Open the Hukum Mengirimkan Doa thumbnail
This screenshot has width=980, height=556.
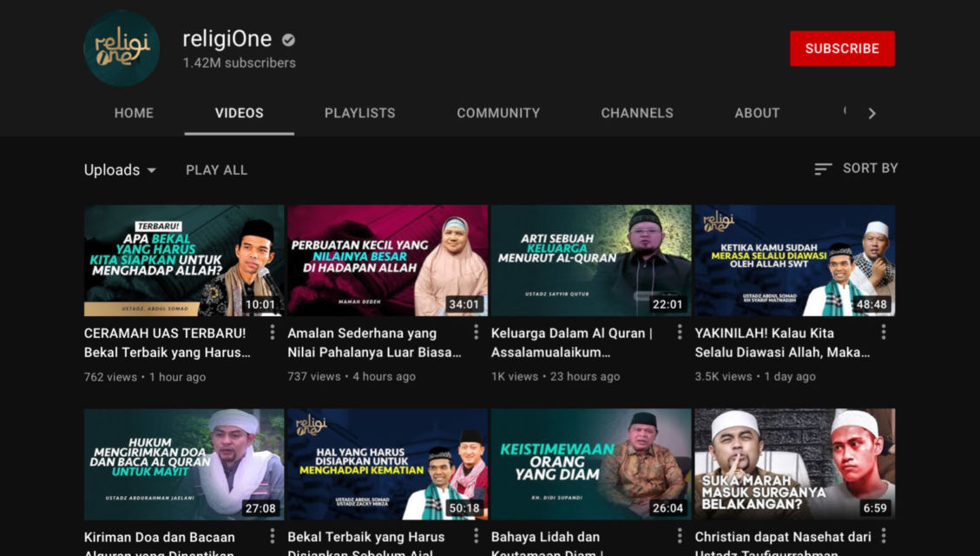pos(184,464)
